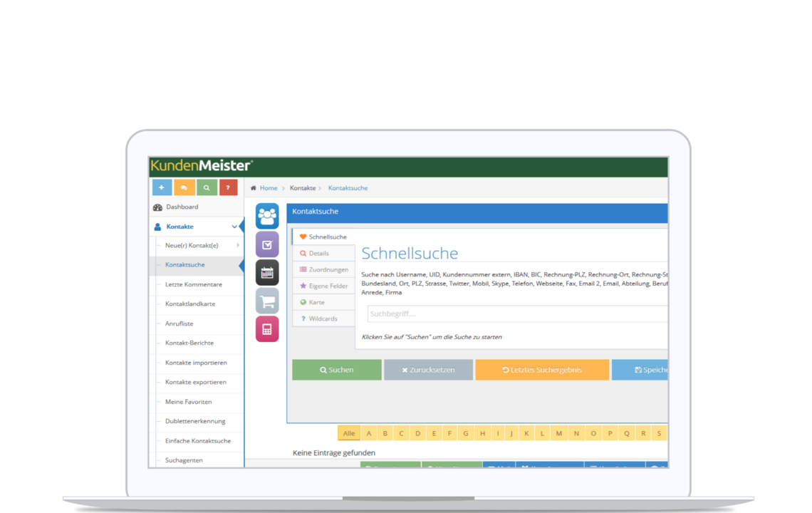This screenshot has width=812, height=513.
Task: Filter contacts by letter P
Action: pyautogui.click(x=610, y=433)
